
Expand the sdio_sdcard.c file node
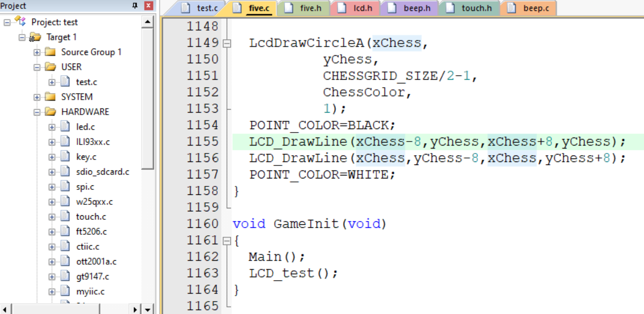tap(52, 172)
